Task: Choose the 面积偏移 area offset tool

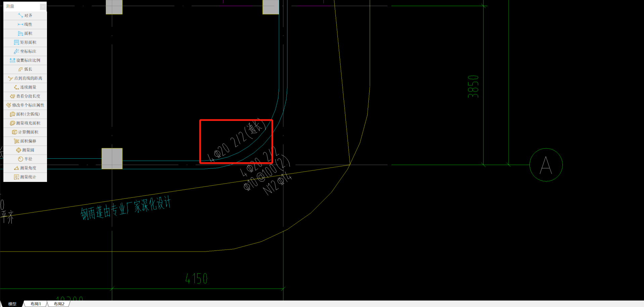Action: 25,141
